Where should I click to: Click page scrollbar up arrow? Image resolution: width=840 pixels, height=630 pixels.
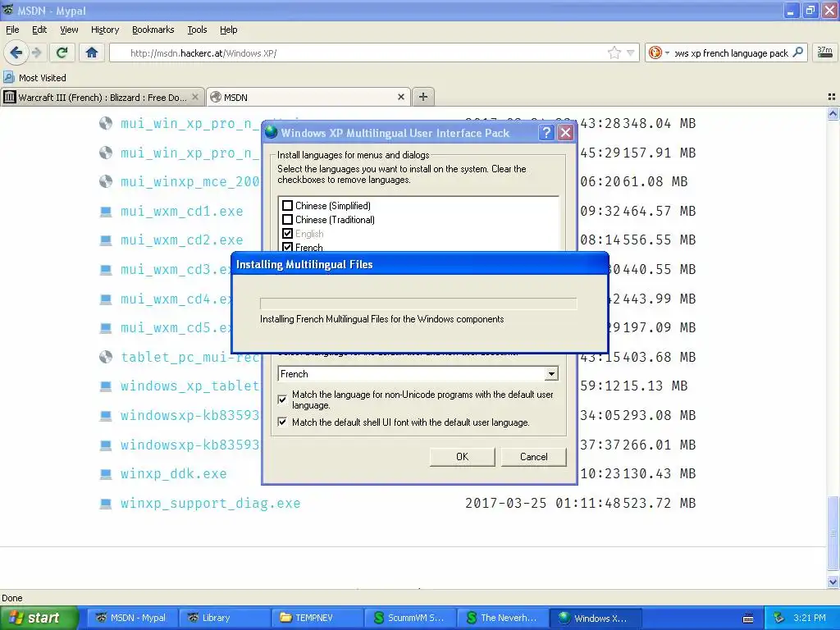[833, 113]
